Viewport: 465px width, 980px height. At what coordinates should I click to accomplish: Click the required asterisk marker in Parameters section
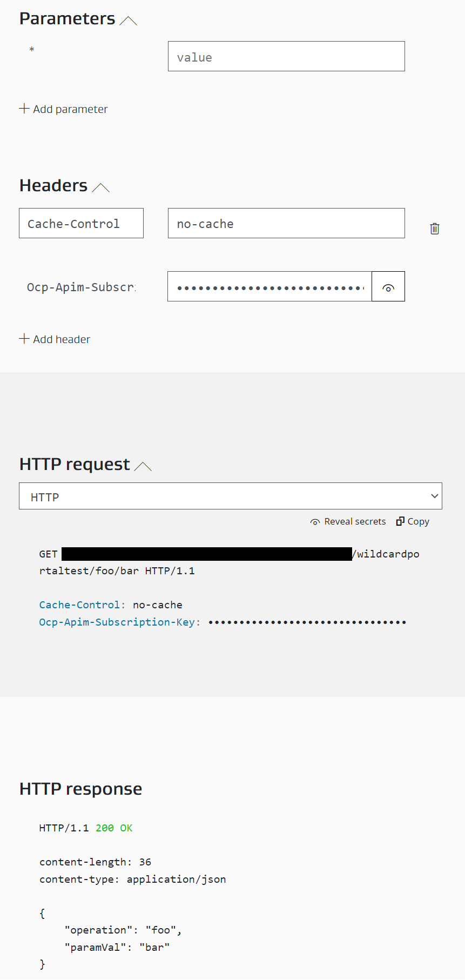[31, 50]
